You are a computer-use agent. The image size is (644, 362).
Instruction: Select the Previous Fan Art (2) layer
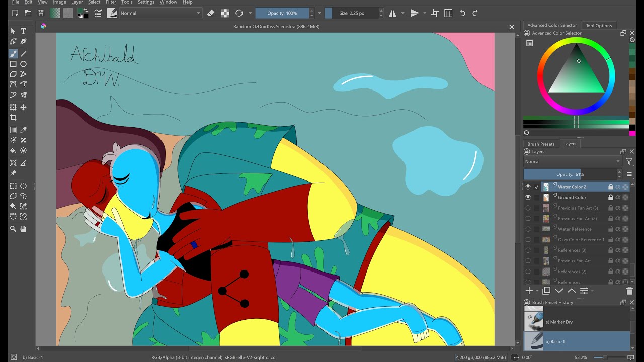[x=577, y=218]
